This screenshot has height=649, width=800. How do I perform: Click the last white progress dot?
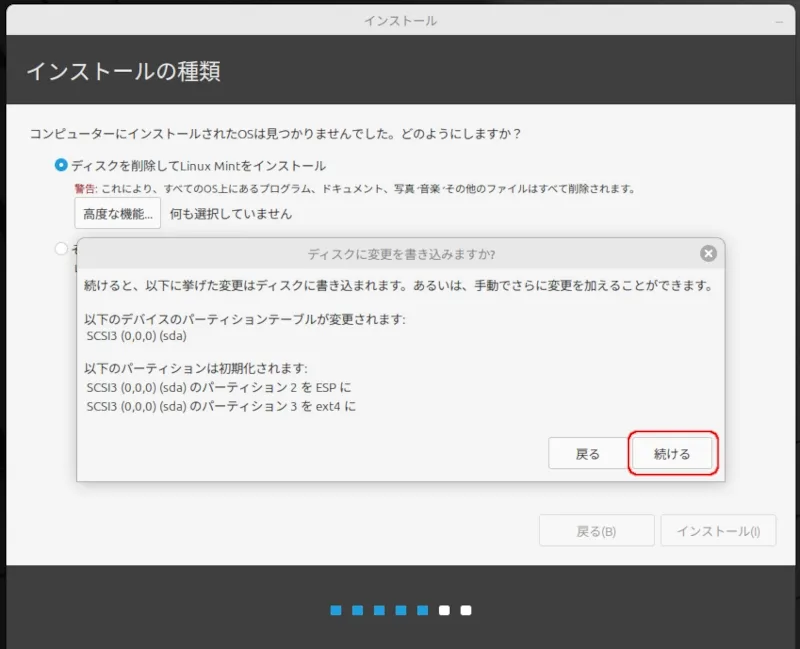[466, 610]
